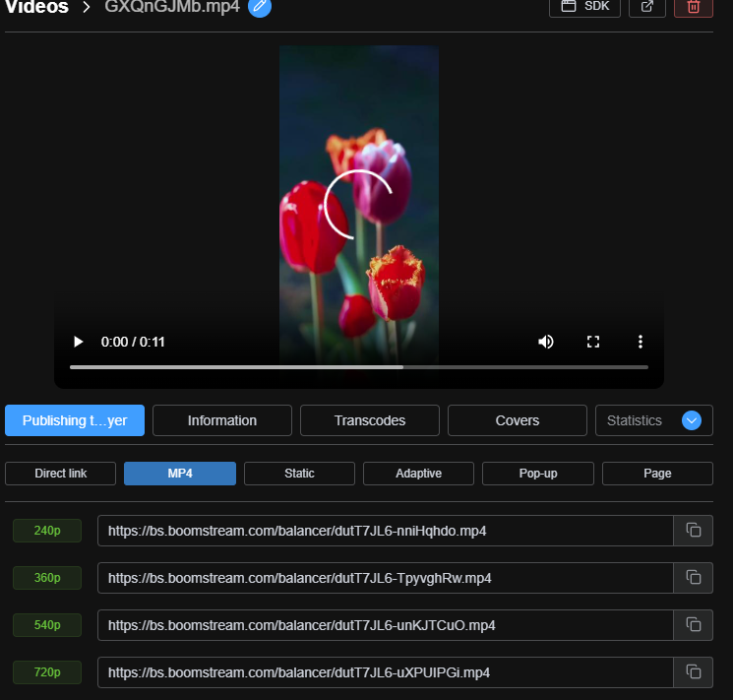Click the 360p quality label

click(47, 578)
